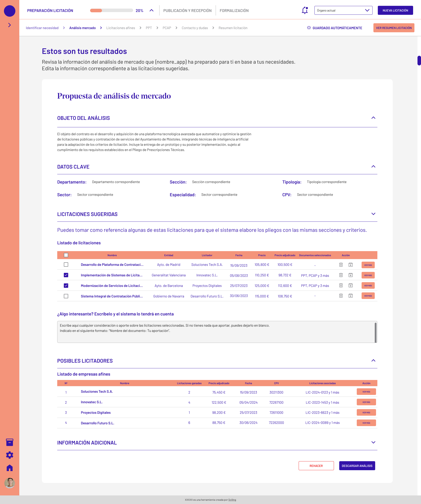Expand the INFORMACIÓN ADICIONAL section
The width and height of the screenshot is (421, 504).
[373, 442]
